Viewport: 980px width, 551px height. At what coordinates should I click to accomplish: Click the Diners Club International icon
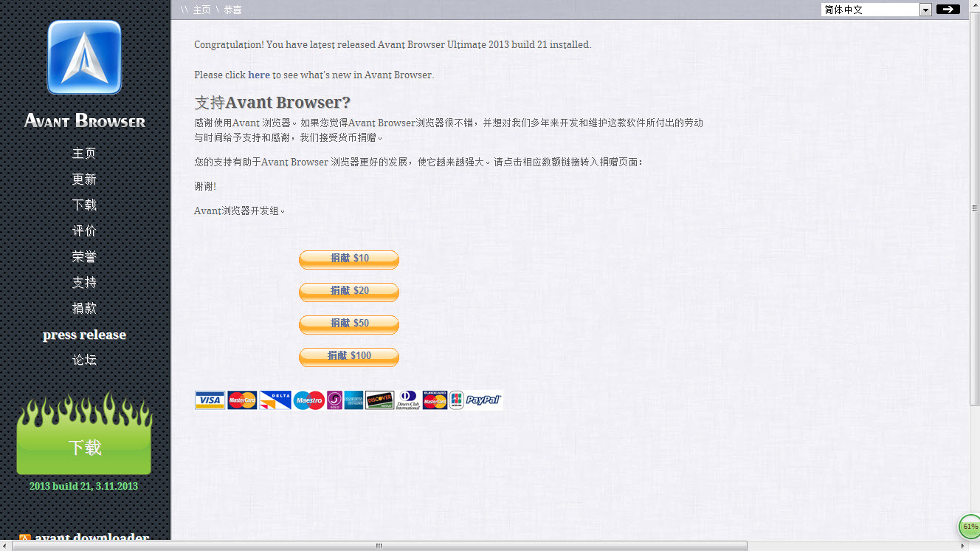pyautogui.click(x=407, y=400)
